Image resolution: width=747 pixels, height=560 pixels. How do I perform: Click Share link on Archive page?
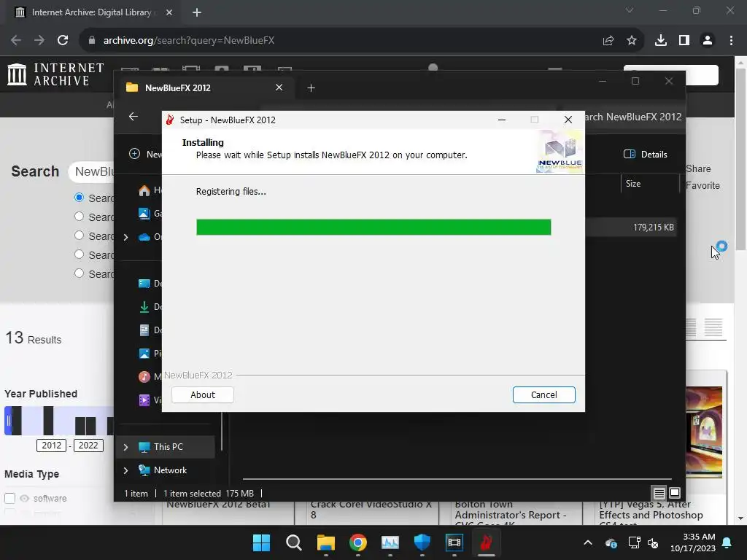pos(698,168)
